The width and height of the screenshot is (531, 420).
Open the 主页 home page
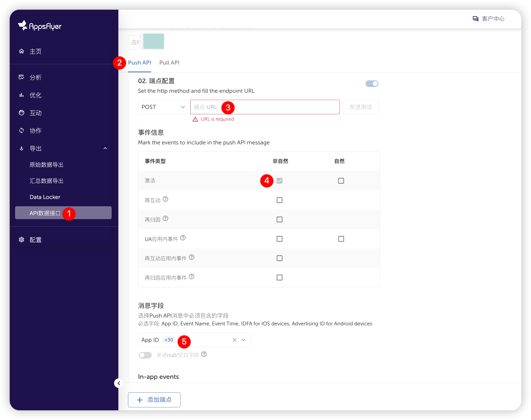(35, 51)
